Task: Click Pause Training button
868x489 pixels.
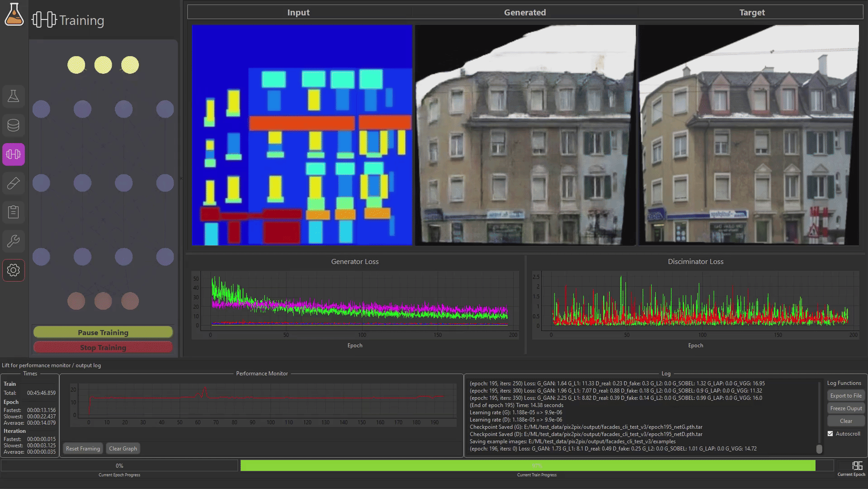Action: click(103, 332)
